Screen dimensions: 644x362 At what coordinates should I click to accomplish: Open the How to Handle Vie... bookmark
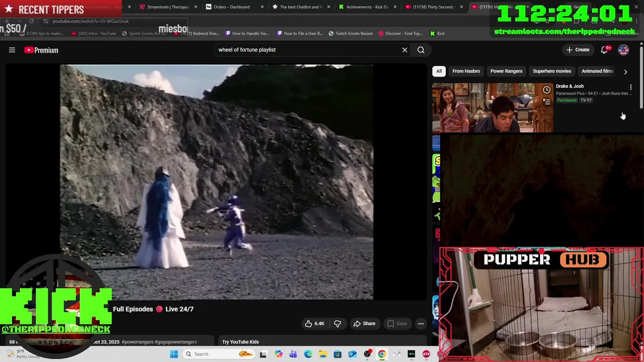click(247, 33)
